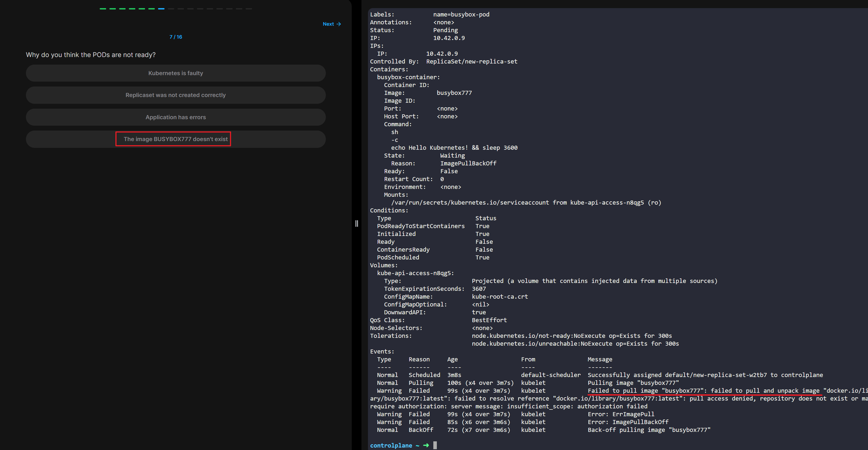Click the blue current progress segment
868x450 pixels.
tap(161, 9)
